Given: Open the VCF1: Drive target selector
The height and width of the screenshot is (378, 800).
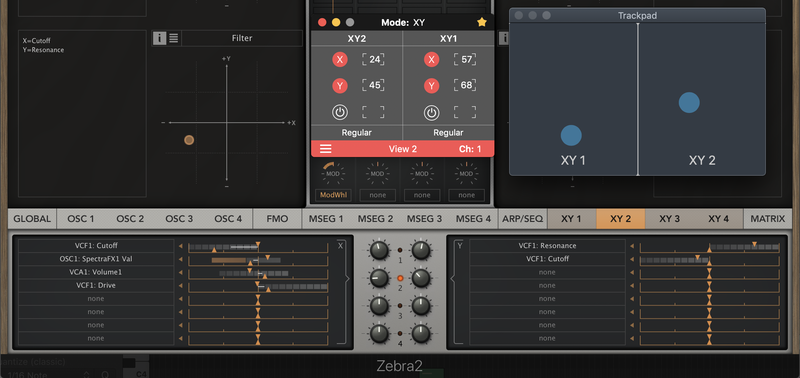Looking at the screenshot, I should 96,286.
